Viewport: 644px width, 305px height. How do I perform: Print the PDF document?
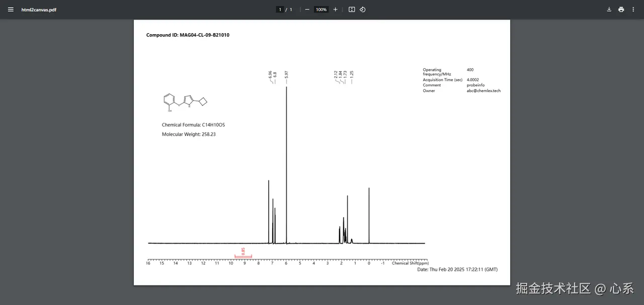[621, 10]
